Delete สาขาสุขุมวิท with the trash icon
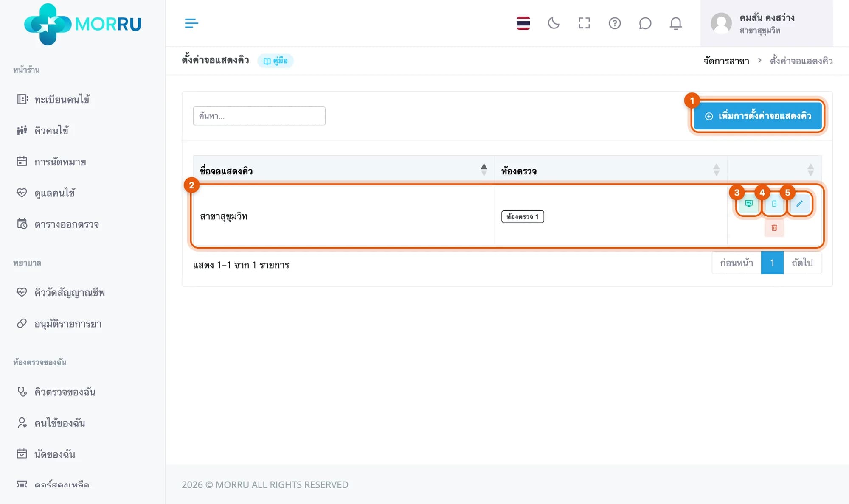 [774, 228]
